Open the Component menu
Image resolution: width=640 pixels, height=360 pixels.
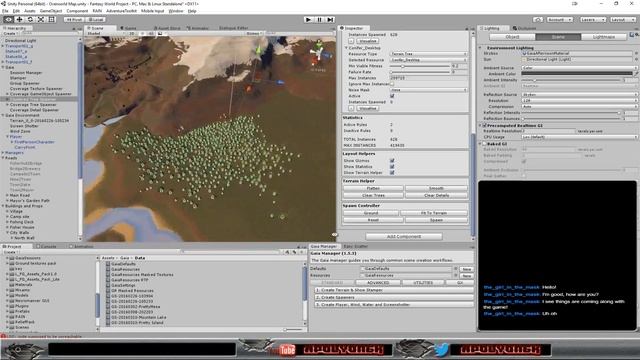[77, 11]
